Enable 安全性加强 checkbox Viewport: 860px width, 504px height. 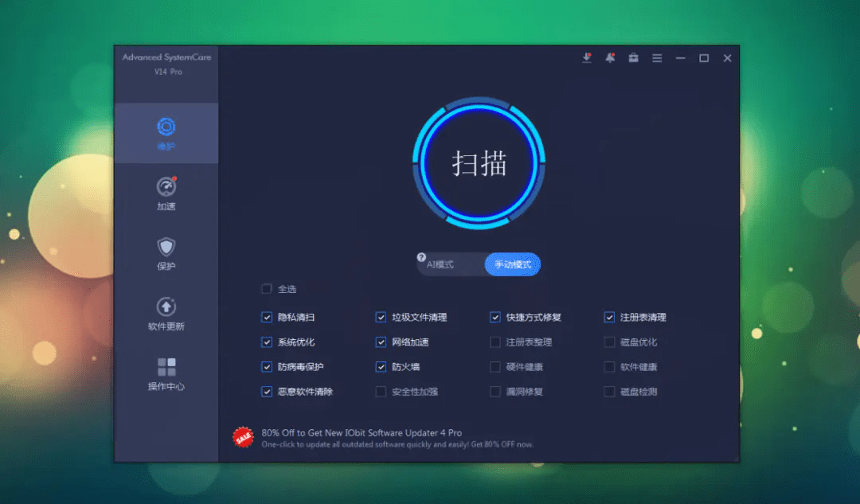381,392
